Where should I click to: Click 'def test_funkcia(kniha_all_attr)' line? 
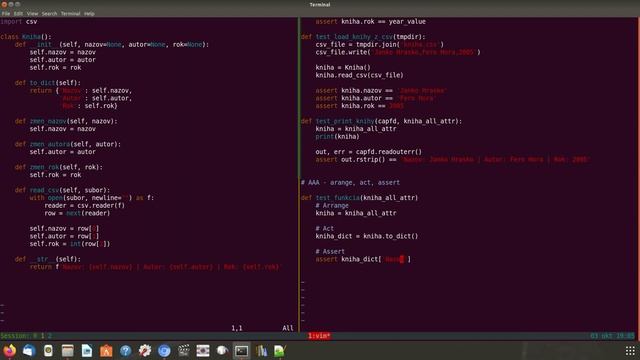[x=360, y=198]
